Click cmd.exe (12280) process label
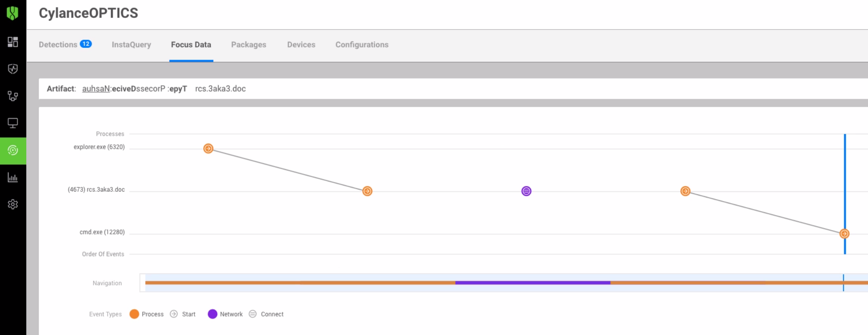 point(102,232)
